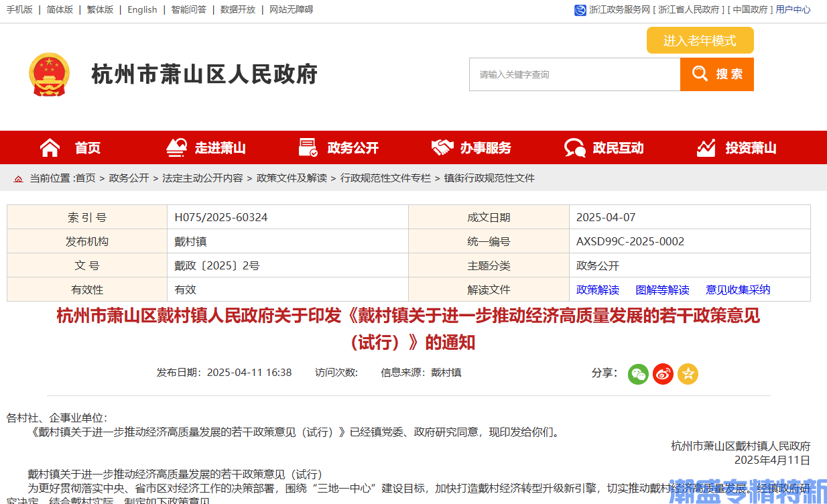This screenshot has height=504, width=827.
Task: Click the national emblem logo
Action: click(49, 74)
